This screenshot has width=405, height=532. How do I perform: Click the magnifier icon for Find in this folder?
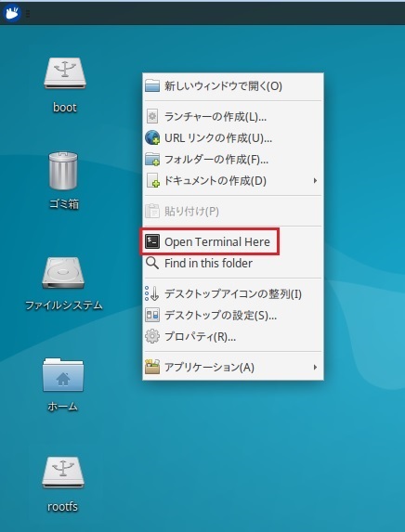point(152,263)
